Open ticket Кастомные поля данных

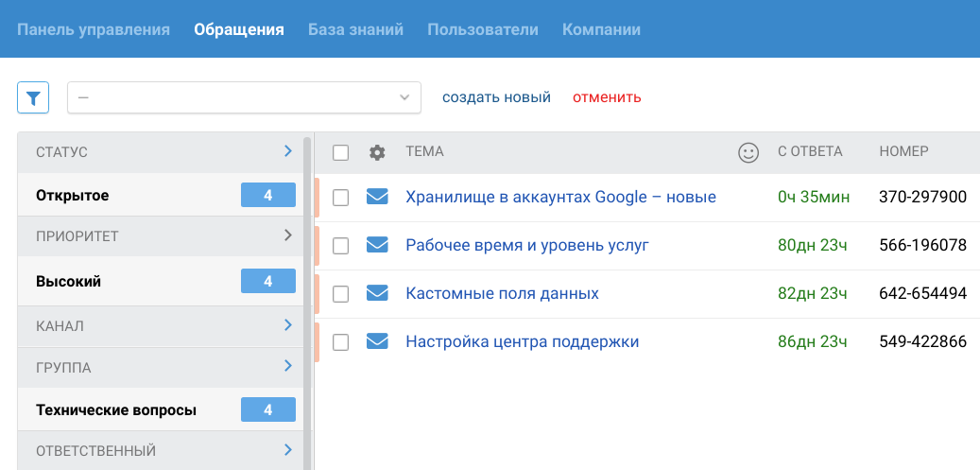tap(503, 293)
